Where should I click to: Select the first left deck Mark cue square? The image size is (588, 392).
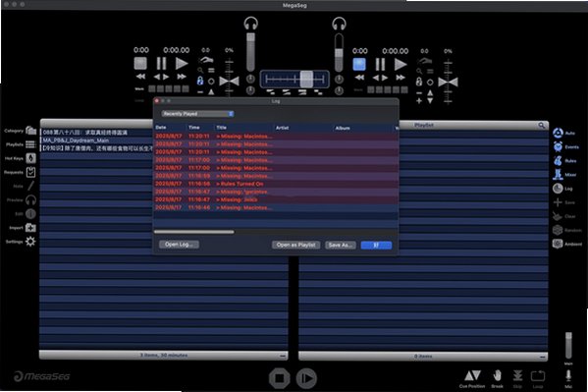click(x=152, y=89)
